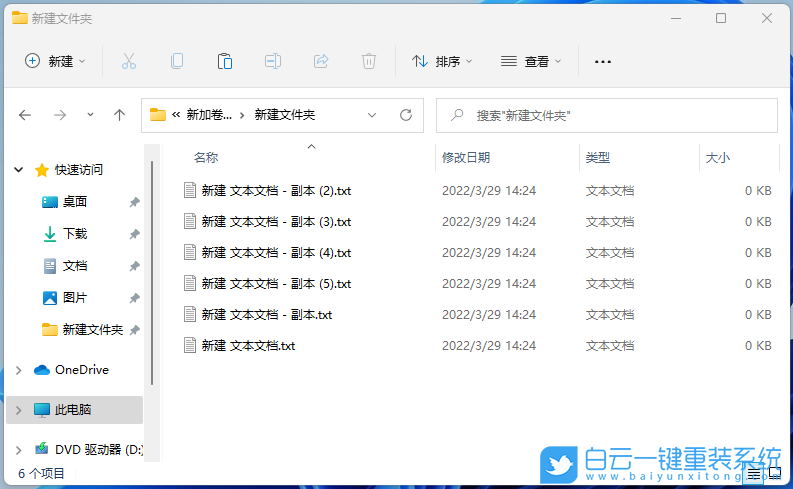
Task: Open 下载 in quick access
Action: point(75,234)
